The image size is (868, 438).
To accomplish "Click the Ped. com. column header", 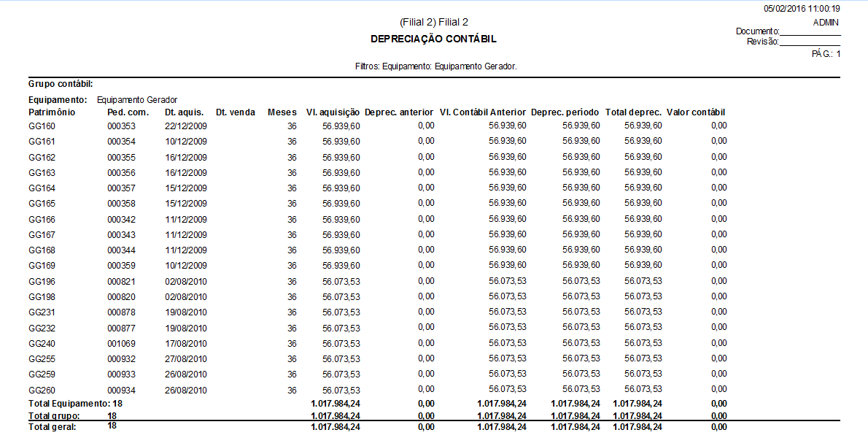I will coord(128,112).
